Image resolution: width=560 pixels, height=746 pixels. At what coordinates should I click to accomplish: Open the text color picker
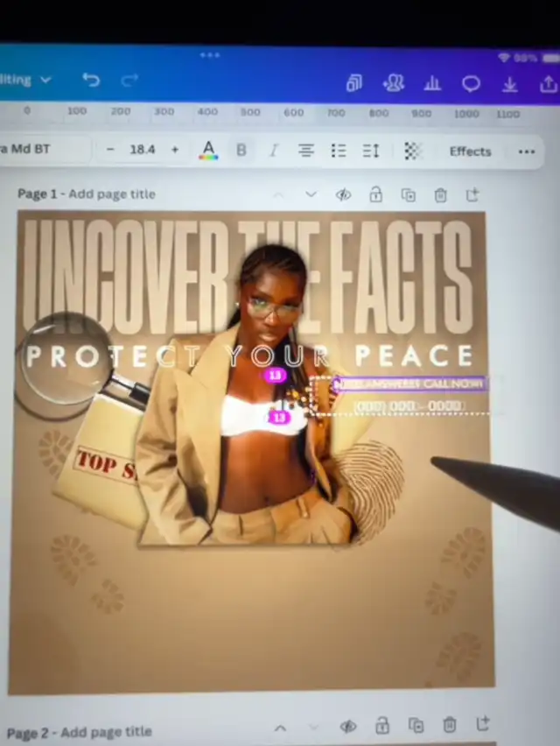click(208, 151)
